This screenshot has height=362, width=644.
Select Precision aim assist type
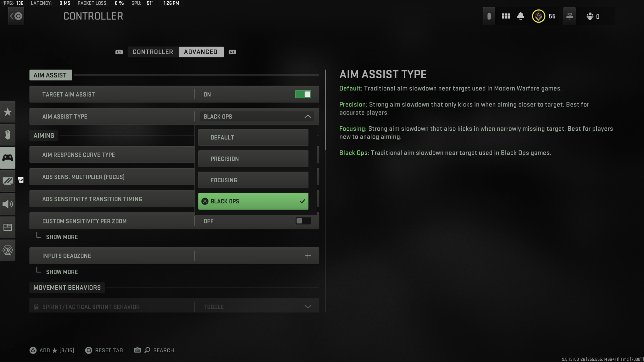tap(253, 159)
